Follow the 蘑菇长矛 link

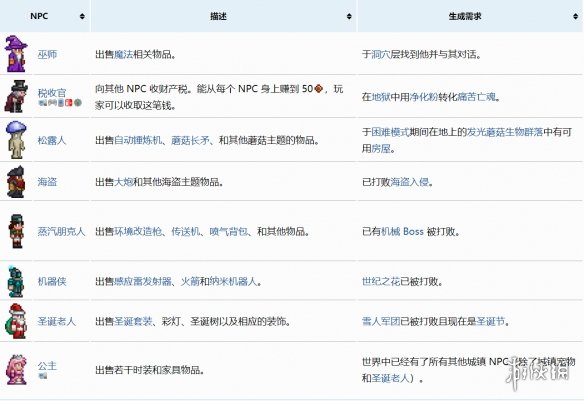(x=190, y=140)
